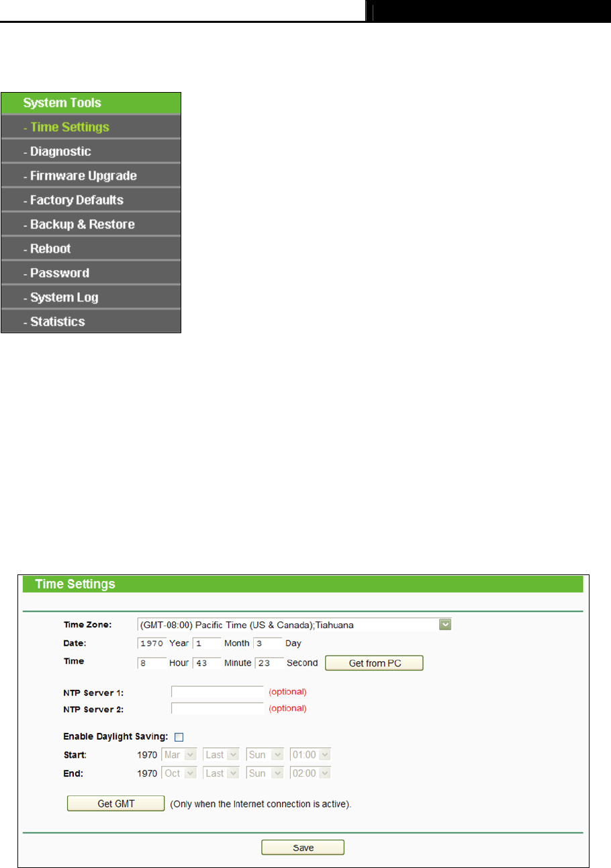Open the Diagnostic menu item

point(91,151)
